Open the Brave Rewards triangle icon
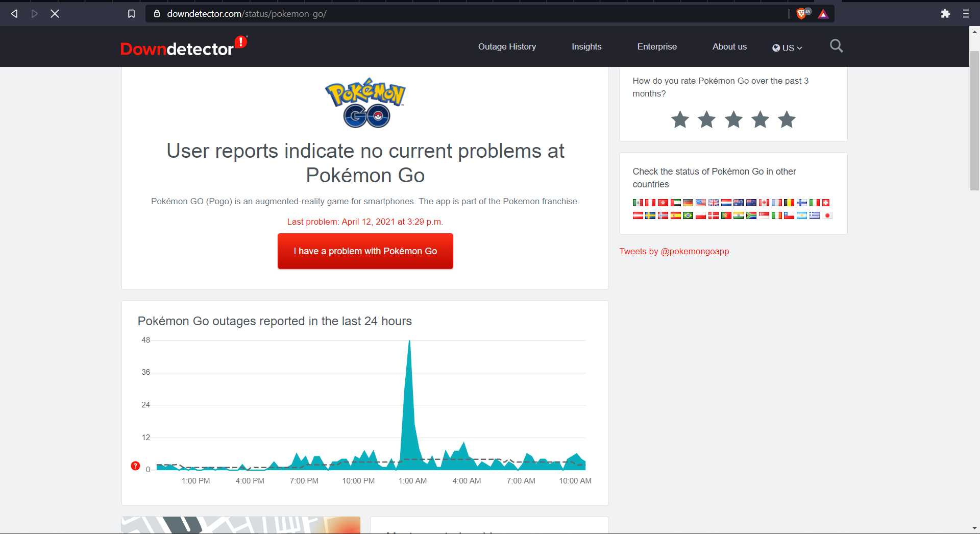980x534 pixels. tap(823, 14)
